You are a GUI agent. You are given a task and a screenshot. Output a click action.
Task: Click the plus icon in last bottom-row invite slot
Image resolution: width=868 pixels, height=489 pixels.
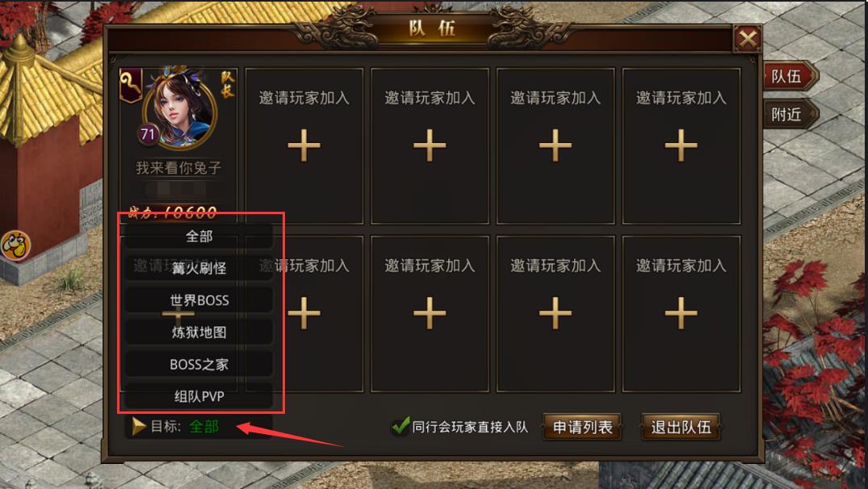[681, 314]
